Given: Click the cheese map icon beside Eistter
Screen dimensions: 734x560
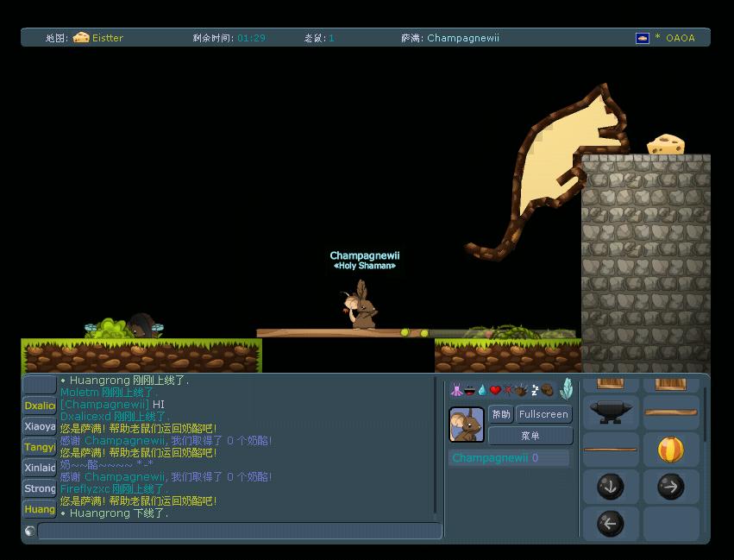Looking at the screenshot, I should point(81,37).
